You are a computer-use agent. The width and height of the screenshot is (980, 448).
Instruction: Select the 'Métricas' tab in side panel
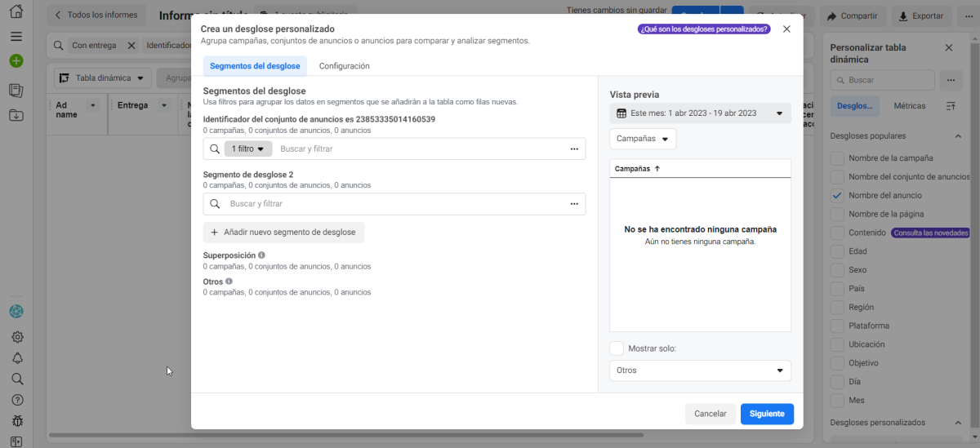pos(910,106)
